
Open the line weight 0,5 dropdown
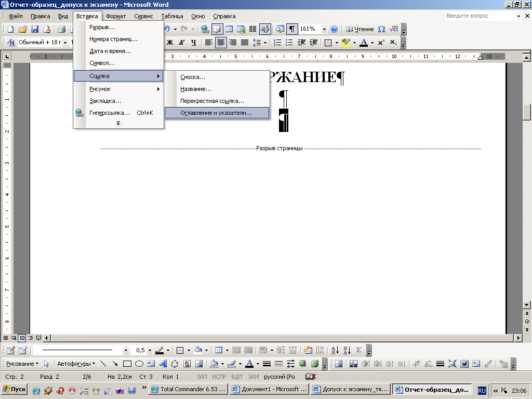point(150,350)
